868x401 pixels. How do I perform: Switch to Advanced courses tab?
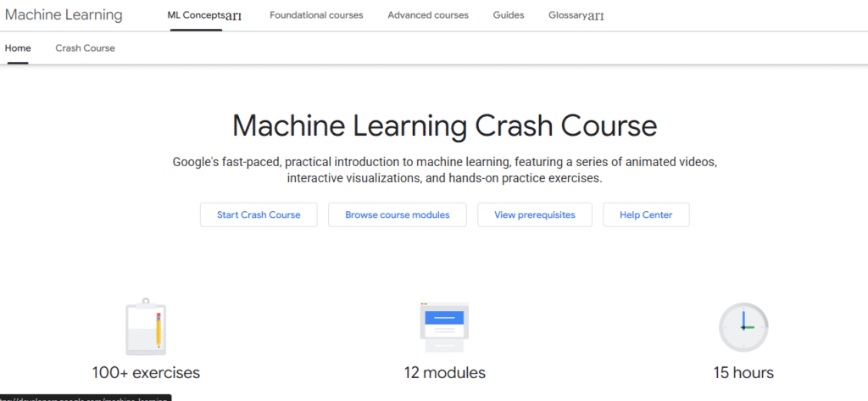coord(428,15)
